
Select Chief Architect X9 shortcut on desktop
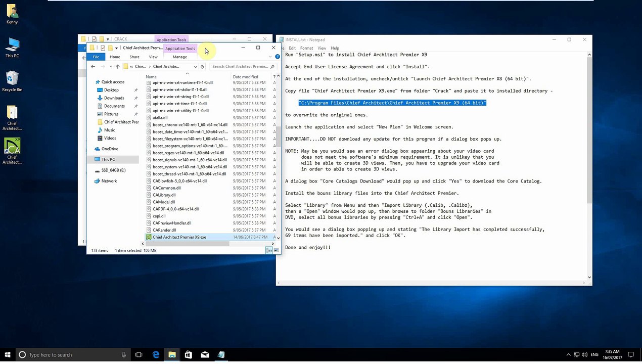(12, 151)
